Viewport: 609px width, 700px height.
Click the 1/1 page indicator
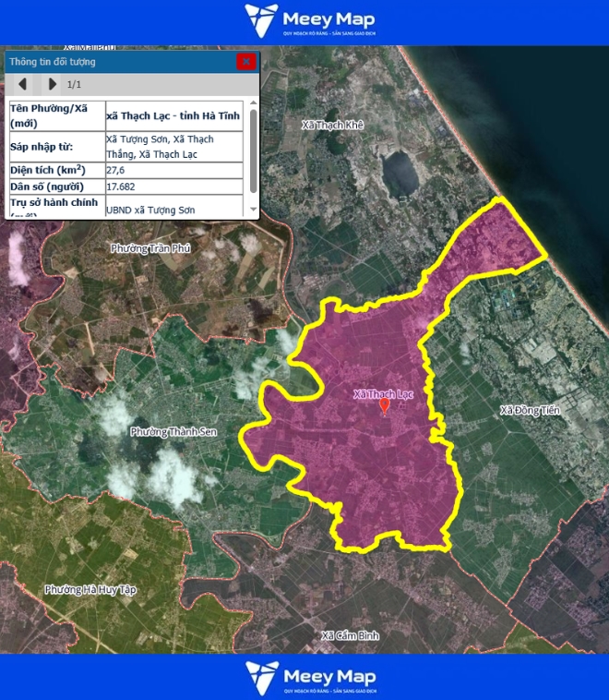click(75, 85)
